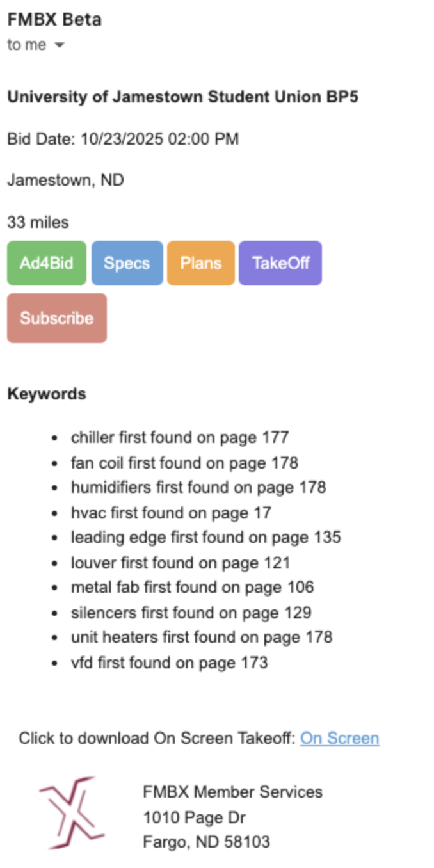Click the purple TakeOff button

[280, 263]
